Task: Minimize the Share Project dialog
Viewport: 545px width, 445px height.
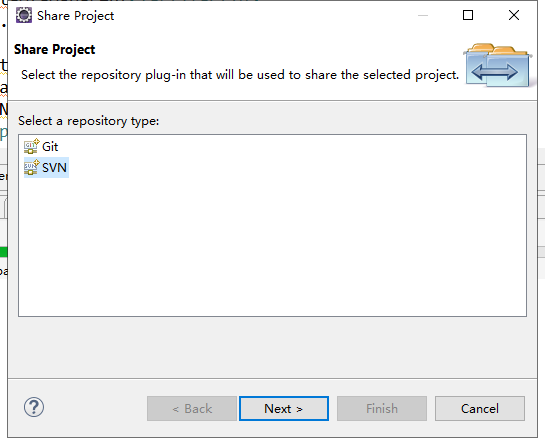Action: coord(423,15)
